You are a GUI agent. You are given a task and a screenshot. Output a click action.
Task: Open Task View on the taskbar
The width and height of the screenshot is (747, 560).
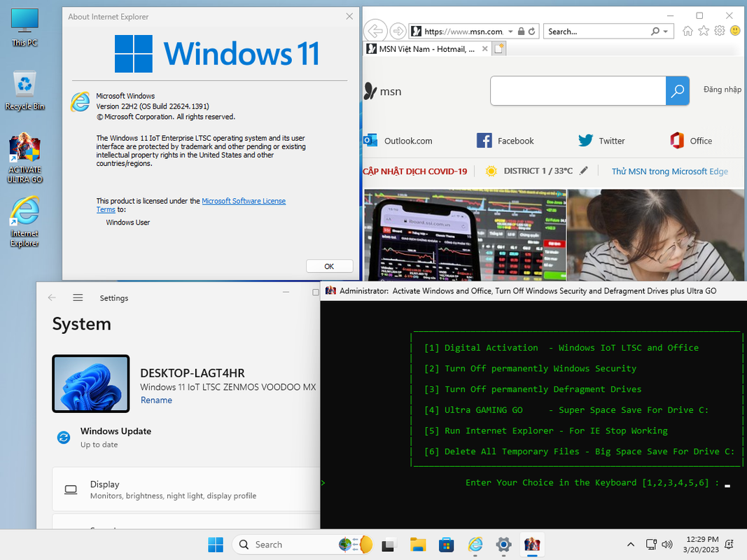coord(389,545)
